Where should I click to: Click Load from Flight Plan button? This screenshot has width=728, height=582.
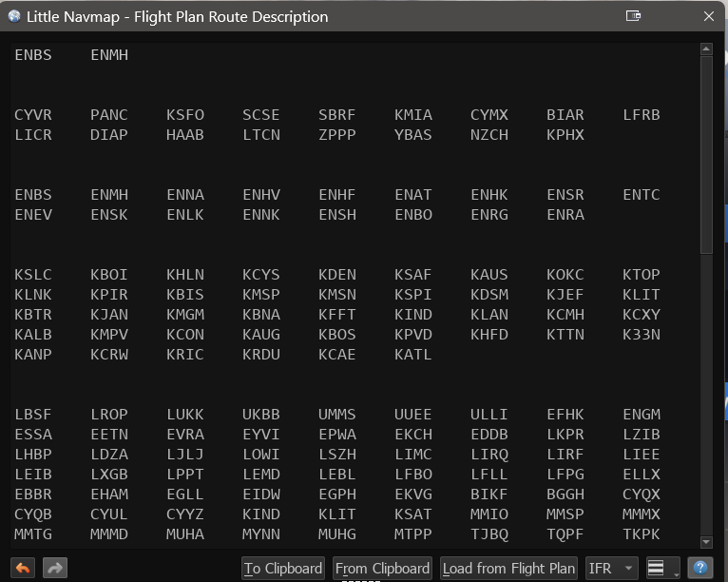pyautogui.click(x=508, y=568)
